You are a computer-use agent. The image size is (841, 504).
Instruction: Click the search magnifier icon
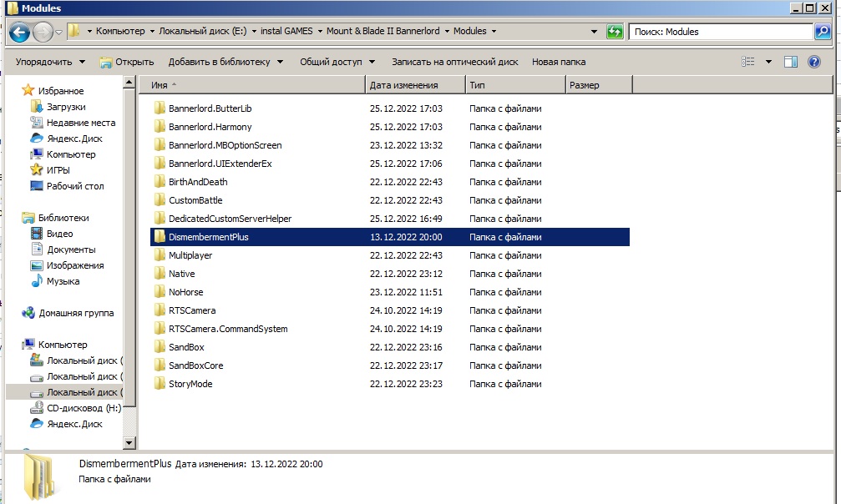coord(823,32)
